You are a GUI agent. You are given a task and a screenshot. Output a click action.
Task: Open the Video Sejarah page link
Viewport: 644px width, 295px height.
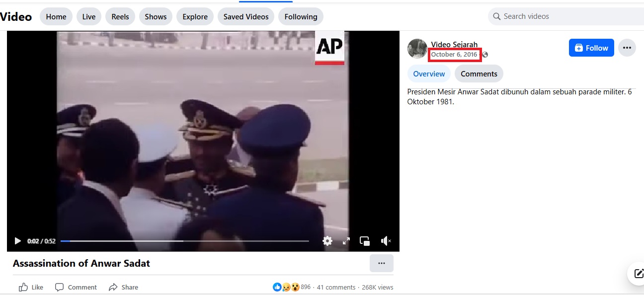point(454,45)
